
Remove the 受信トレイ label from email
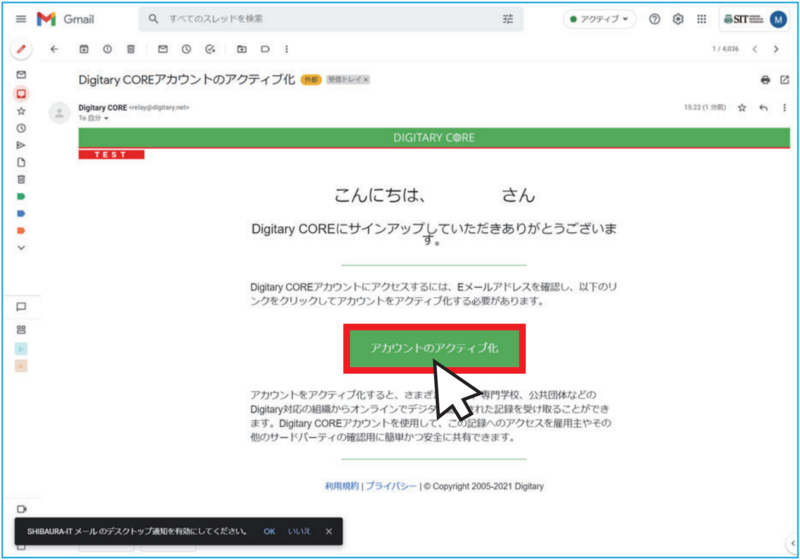pyautogui.click(x=366, y=80)
